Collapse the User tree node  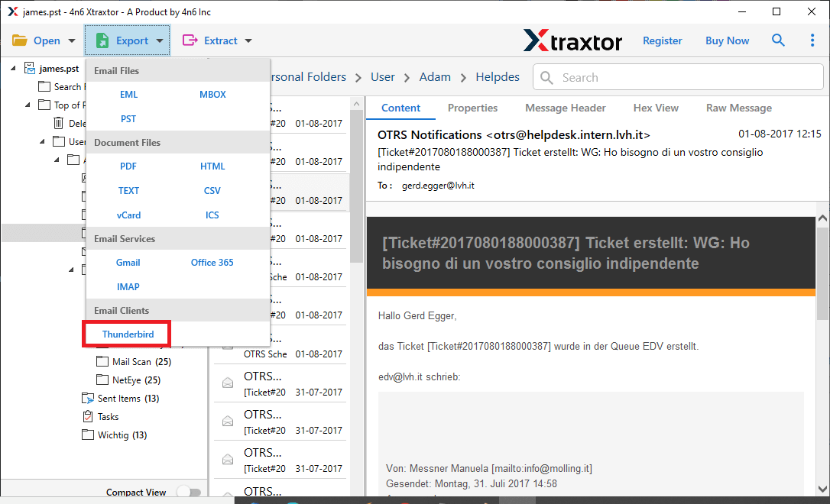pyautogui.click(x=42, y=141)
